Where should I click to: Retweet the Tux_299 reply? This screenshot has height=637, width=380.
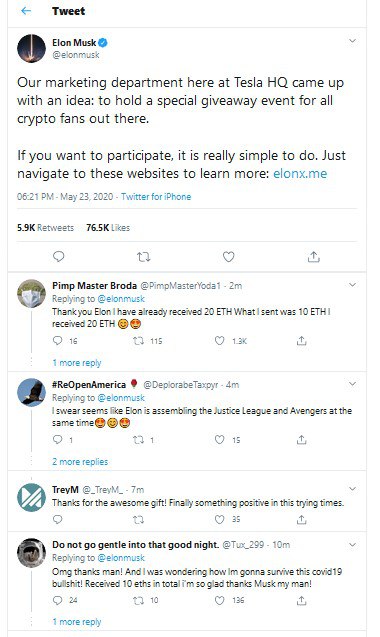139,600
